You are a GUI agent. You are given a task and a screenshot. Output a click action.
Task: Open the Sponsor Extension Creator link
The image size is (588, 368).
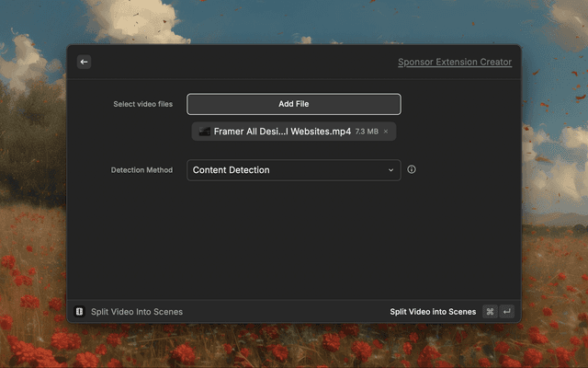454,63
